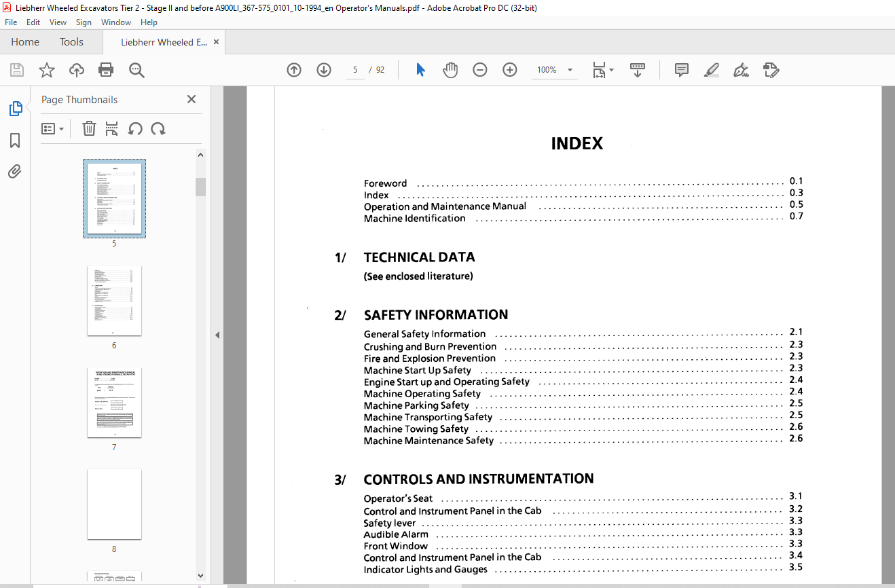Screen dimensions: 895x588
Task: Select the page 7 thumbnail
Action: pos(114,403)
